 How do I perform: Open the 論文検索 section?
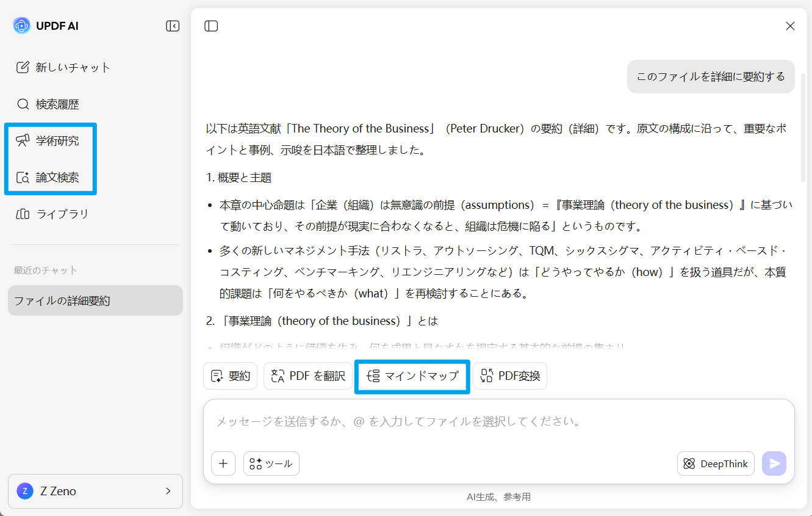48,178
